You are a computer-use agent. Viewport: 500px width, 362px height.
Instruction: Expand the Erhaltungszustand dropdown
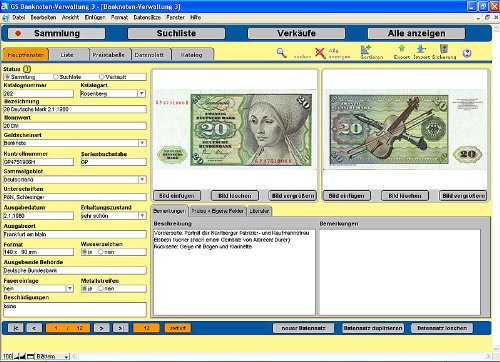[x=142, y=216]
